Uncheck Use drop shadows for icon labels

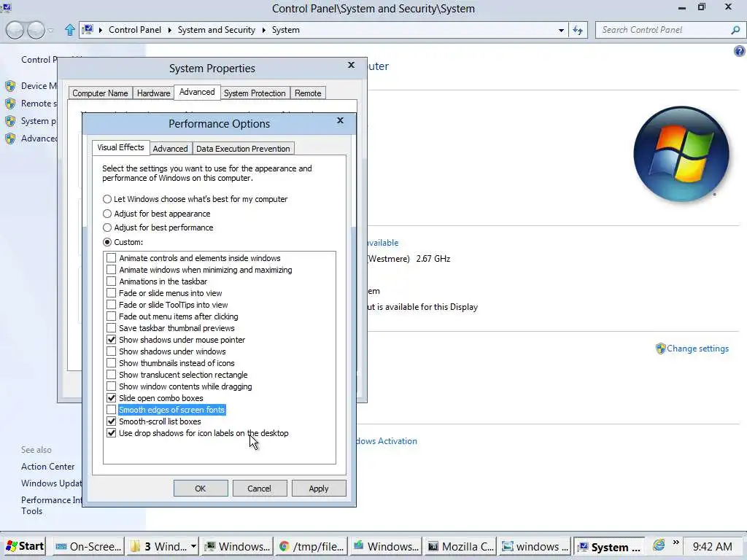[111, 433]
